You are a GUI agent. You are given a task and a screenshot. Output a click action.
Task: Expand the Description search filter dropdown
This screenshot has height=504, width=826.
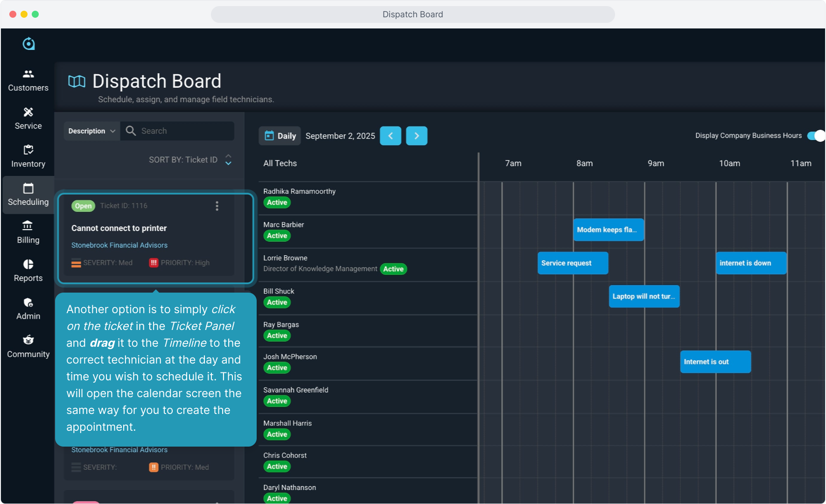tap(91, 131)
